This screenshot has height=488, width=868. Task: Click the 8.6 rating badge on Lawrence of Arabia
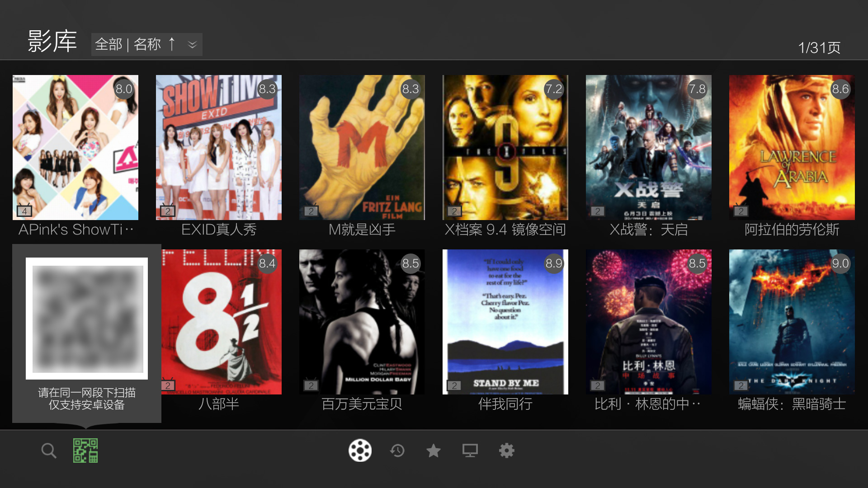[840, 89]
